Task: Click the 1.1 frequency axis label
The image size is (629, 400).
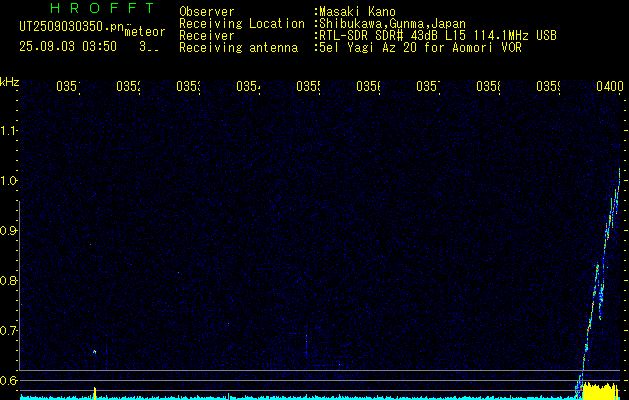Action: (x=8, y=131)
